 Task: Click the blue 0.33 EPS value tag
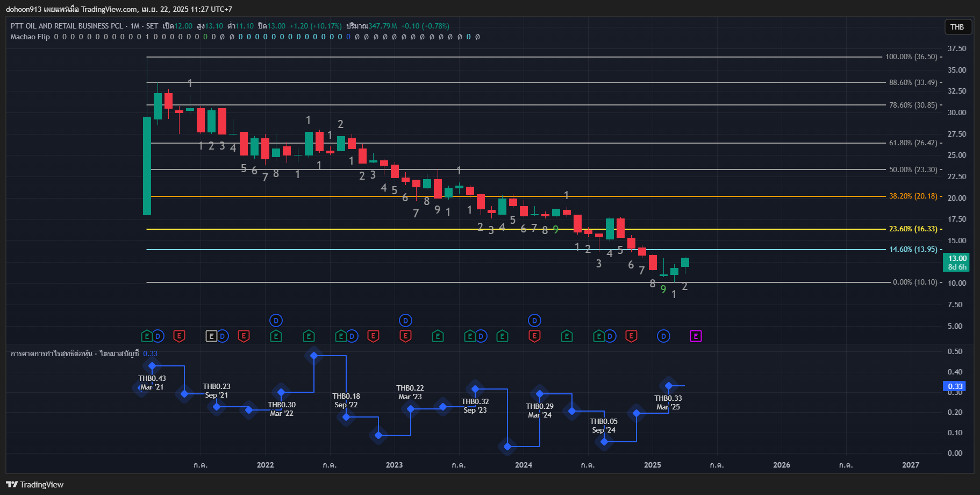point(955,386)
